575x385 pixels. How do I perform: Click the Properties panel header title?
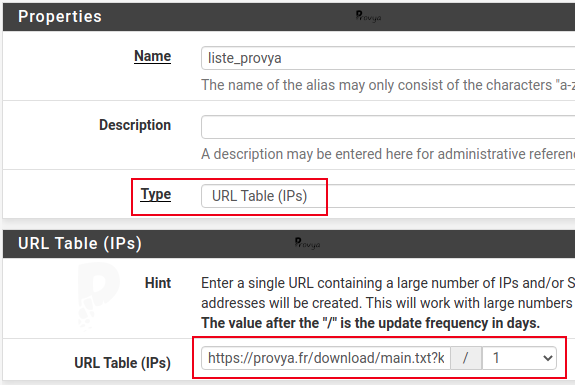pyautogui.click(x=60, y=16)
